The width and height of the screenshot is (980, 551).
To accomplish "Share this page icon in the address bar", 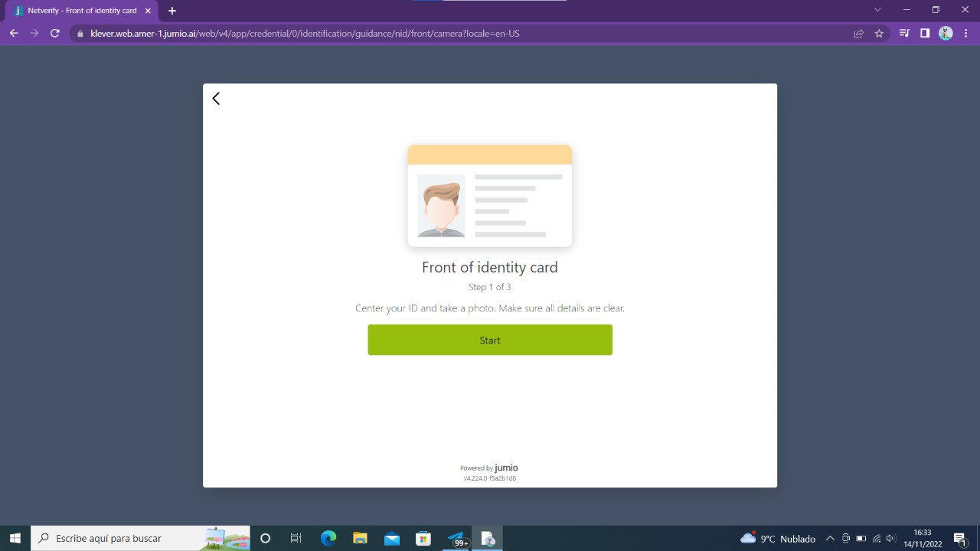I will pyautogui.click(x=859, y=34).
